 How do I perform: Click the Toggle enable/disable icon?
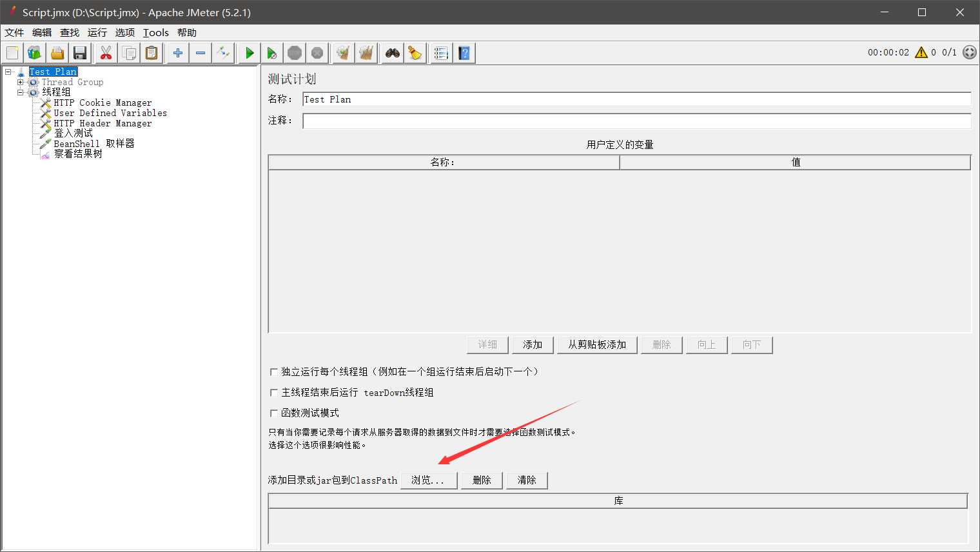coord(223,53)
